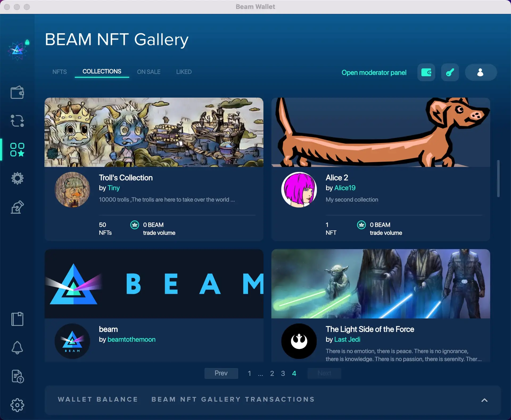Switch to the ON SALE tab
The height and width of the screenshot is (420, 511).
click(149, 72)
